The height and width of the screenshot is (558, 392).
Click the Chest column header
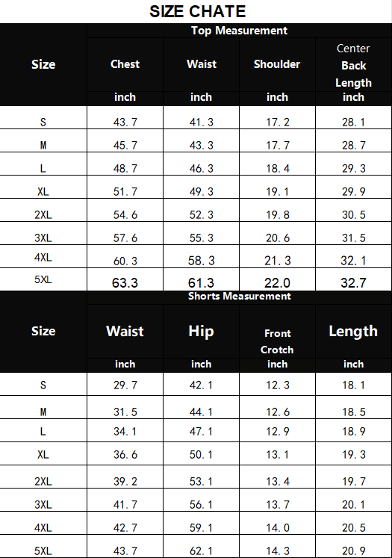pos(125,64)
